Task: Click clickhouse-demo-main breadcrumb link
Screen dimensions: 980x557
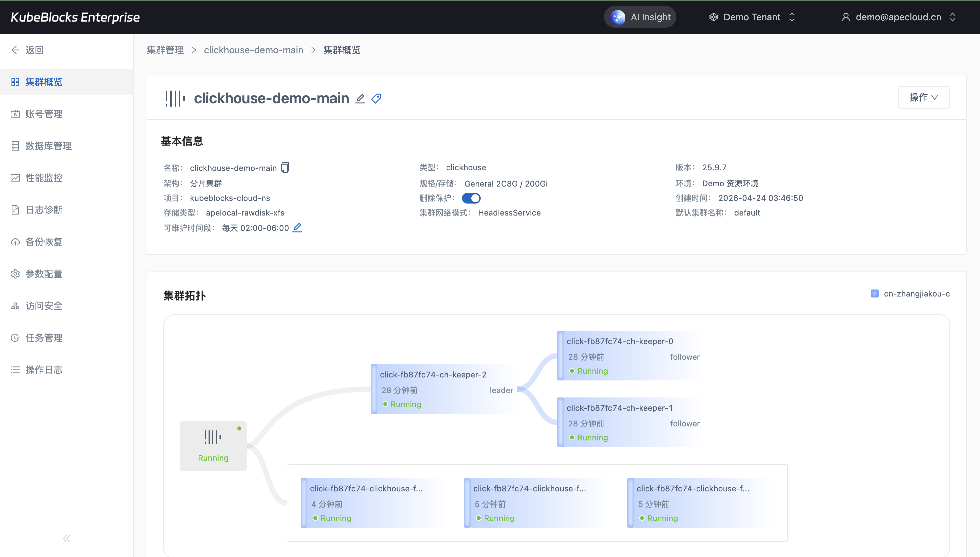Action: [253, 50]
